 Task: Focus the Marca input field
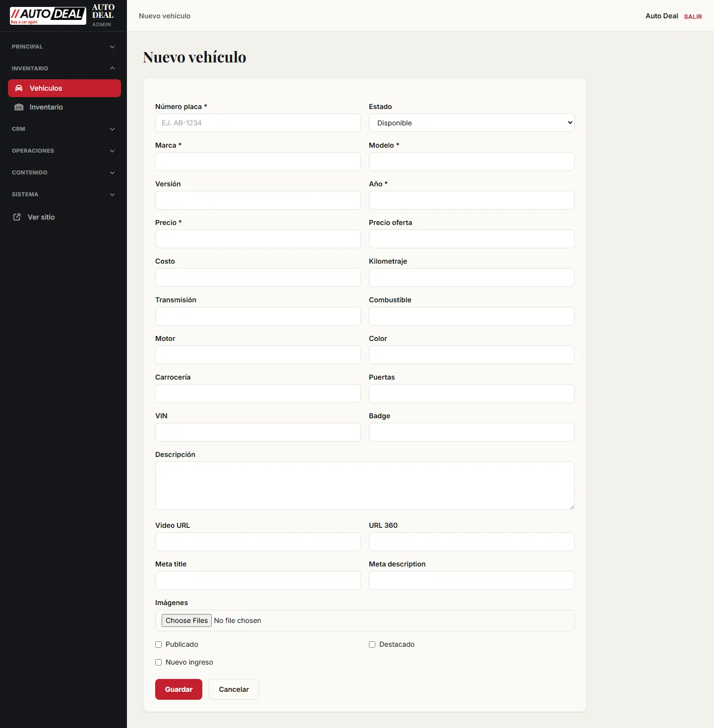258,162
